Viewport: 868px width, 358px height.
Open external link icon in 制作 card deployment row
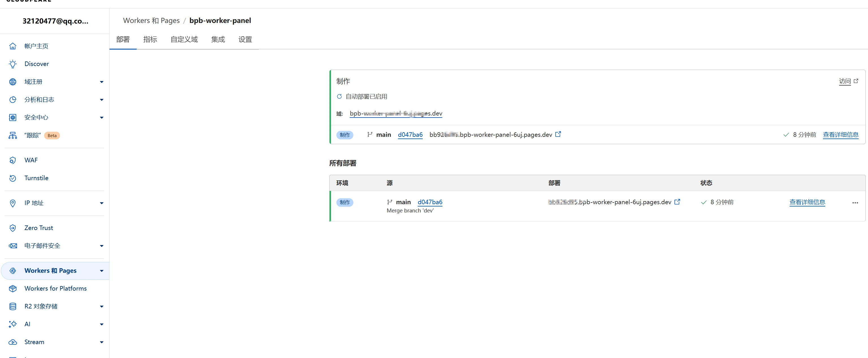(x=558, y=134)
